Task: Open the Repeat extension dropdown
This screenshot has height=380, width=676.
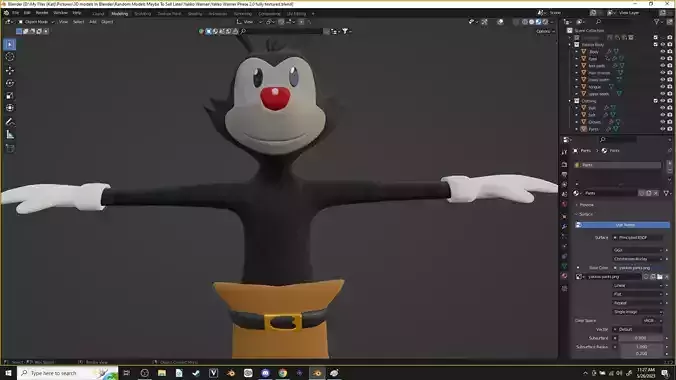Action: tap(638, 303)
